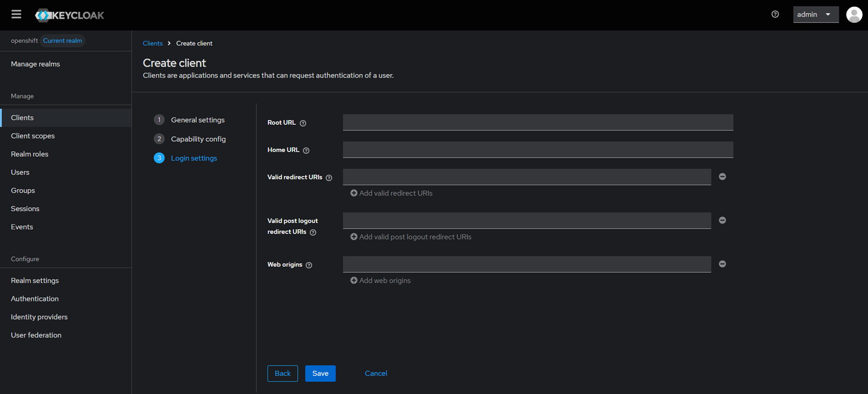
Task: Show help for Root URL field
Action: point(303,123)
